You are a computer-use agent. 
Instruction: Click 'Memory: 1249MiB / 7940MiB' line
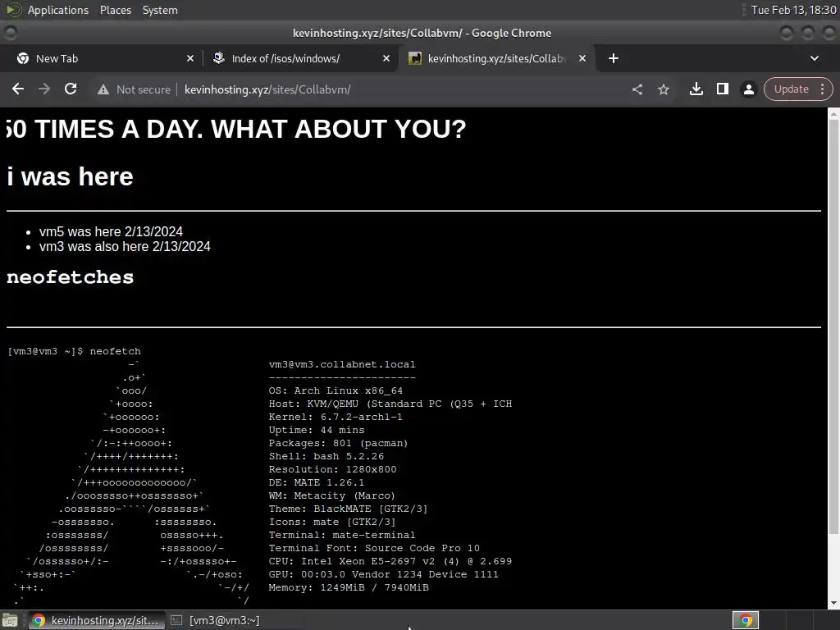pyautogui.click(x=348, y=587)
